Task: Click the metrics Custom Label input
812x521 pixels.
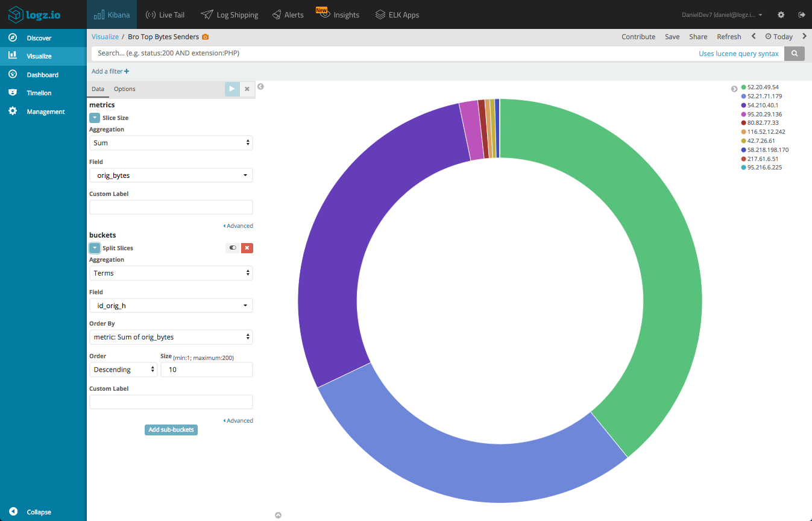Action: point(171,207)
